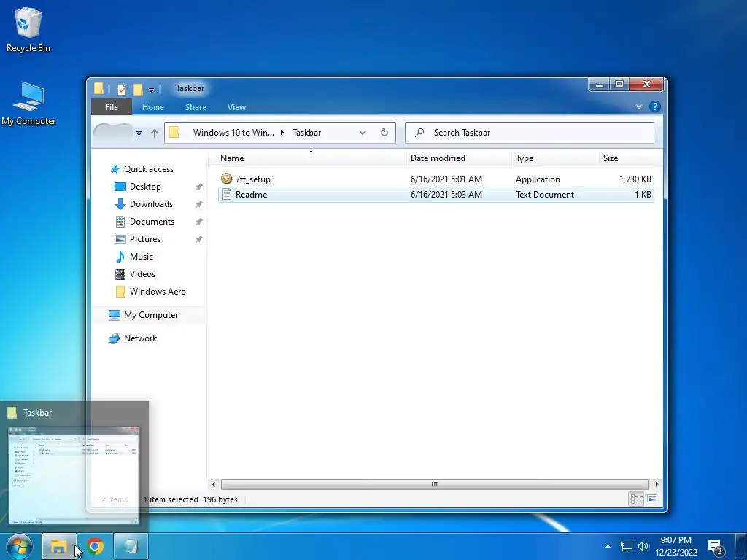
Task: Select My Computer in navigation pane
Action: tap(151, 315)
